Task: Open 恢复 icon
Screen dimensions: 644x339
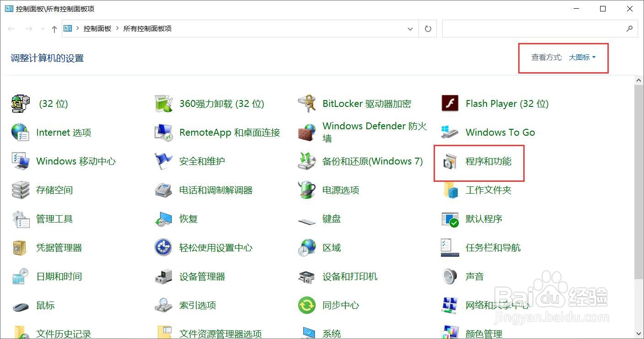Action: pos(163,219)
